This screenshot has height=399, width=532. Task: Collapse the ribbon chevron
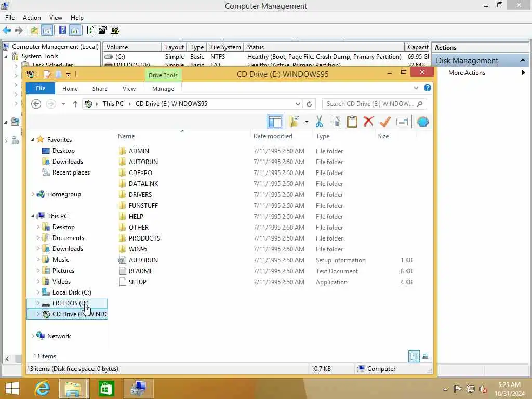point(416,88)
